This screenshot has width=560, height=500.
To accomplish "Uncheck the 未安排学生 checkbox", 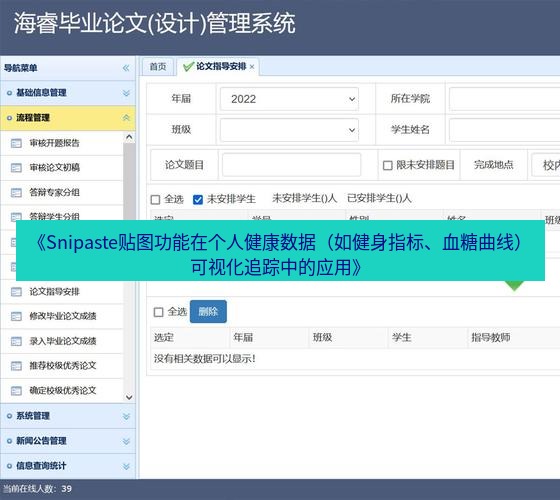I will (x=198, y=199).
